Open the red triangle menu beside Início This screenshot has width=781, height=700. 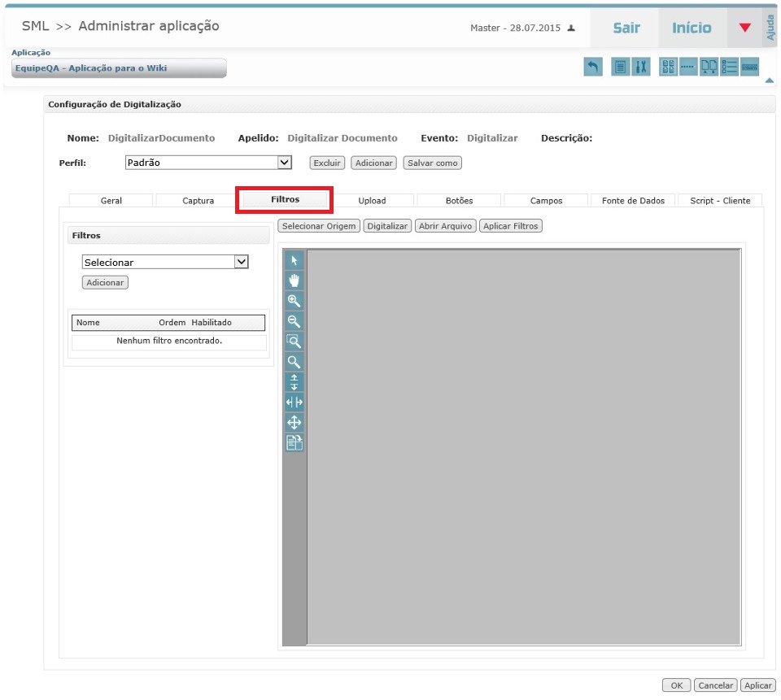[x=744, y=28]
